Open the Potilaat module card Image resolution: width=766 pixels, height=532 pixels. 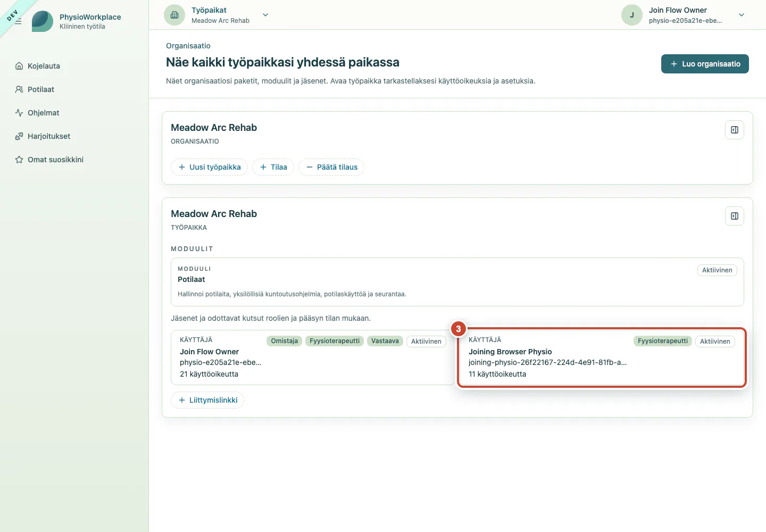457,282
